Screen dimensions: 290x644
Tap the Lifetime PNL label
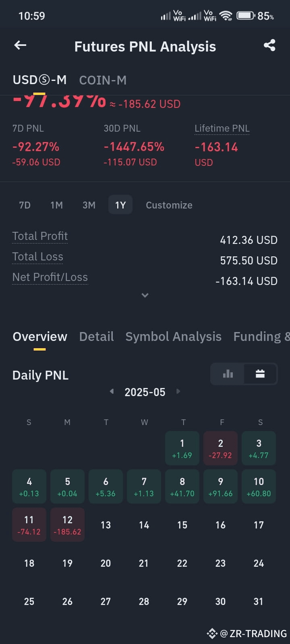pyautogui.click(x=222, y=128)
